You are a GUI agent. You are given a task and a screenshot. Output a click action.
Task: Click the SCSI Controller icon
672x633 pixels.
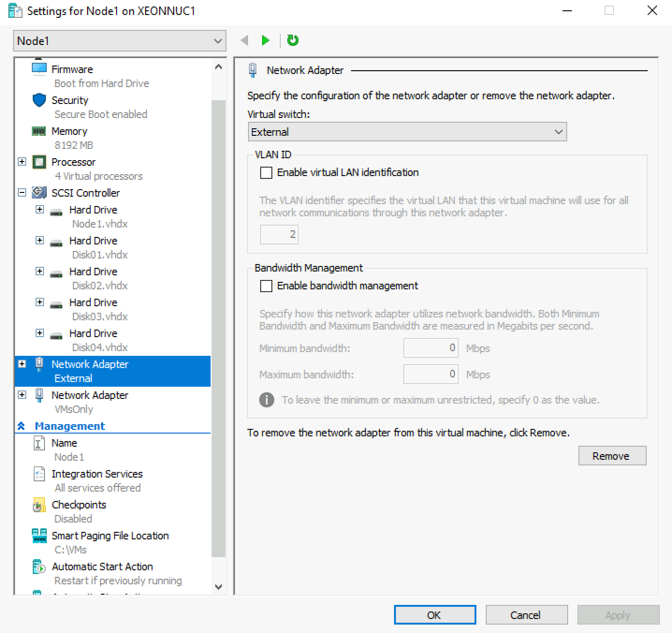39,192
